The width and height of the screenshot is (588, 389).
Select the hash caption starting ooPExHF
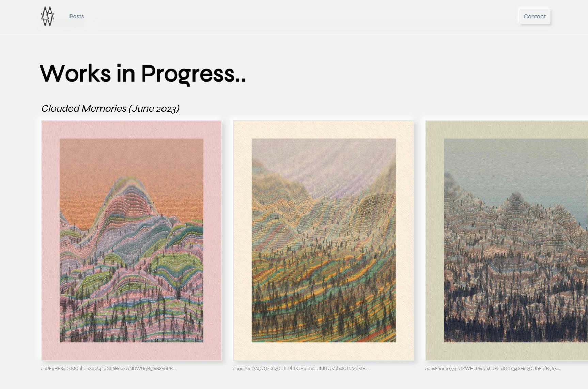(108, 368)
